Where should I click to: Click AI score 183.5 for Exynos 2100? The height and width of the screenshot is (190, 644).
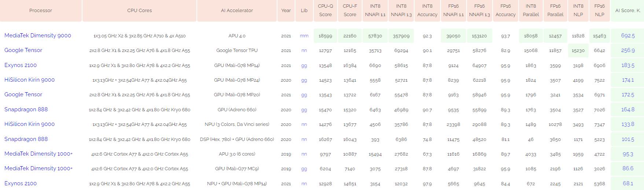click(x=628, y=66)
